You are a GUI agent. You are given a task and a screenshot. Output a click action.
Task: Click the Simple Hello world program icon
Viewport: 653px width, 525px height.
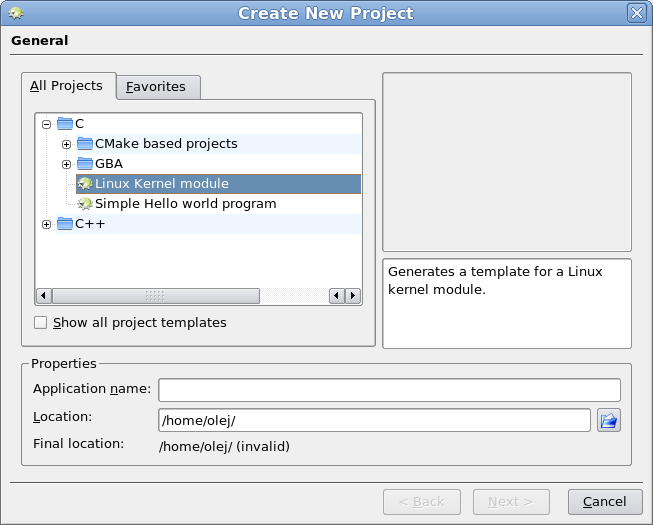pyautogui.click(x=85, y=204)
